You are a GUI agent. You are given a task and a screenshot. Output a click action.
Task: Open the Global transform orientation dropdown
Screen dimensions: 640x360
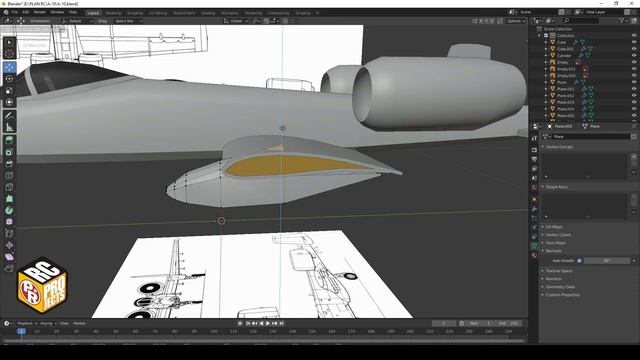tap(236, 21)
